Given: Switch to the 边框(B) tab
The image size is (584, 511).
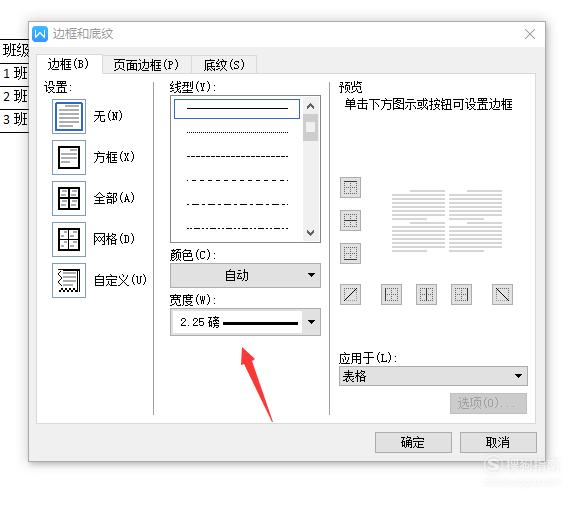Looking at the screenshot, I should point(69,64).
